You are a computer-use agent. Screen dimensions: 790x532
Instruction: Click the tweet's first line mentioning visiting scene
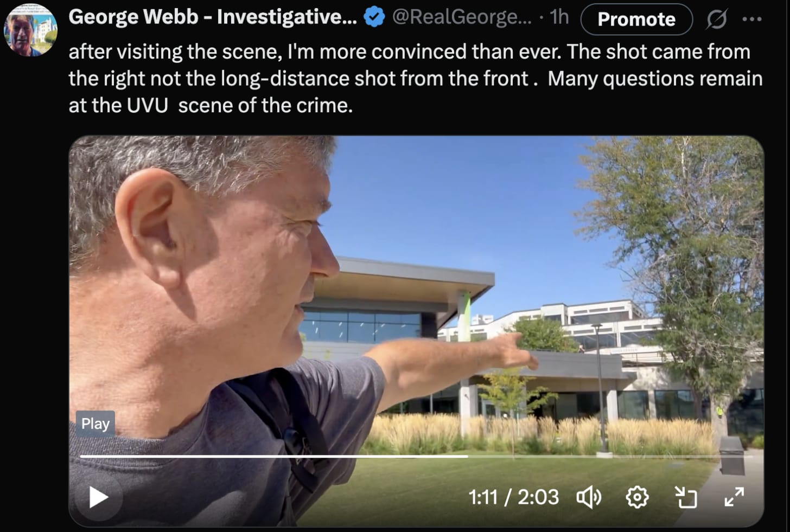[409, 52]
